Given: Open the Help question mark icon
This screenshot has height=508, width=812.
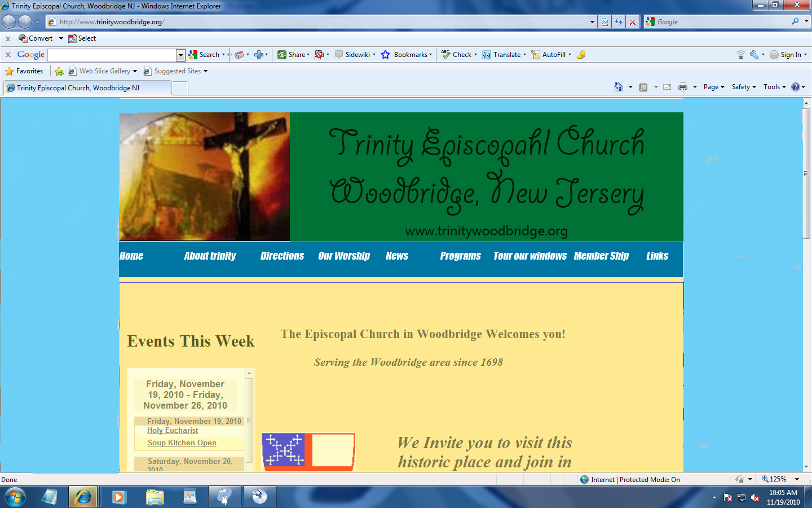Looking at the screenshot, I should [x=795, y=87].
